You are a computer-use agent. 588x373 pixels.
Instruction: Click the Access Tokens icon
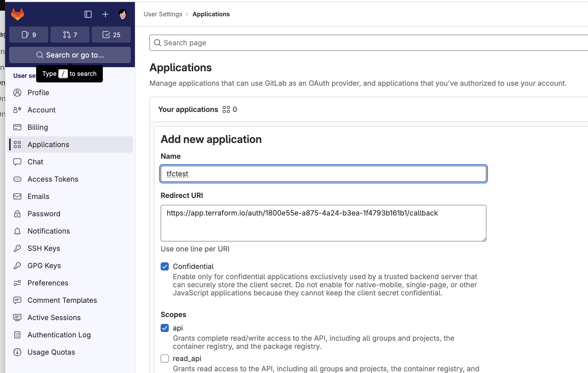[x=17, y=179]
